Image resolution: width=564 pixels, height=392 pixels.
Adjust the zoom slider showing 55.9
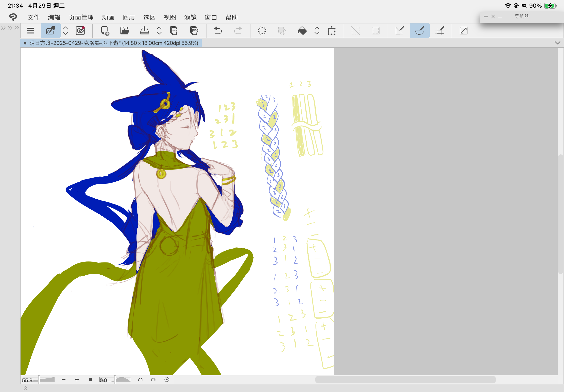tap(38, 380)
